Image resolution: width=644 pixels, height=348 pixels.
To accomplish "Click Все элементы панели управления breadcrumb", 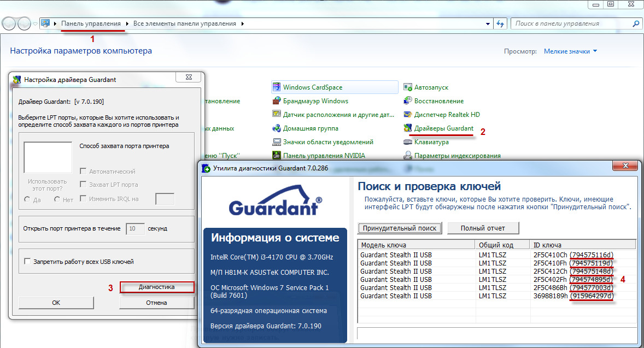I will tap(184, 24).
